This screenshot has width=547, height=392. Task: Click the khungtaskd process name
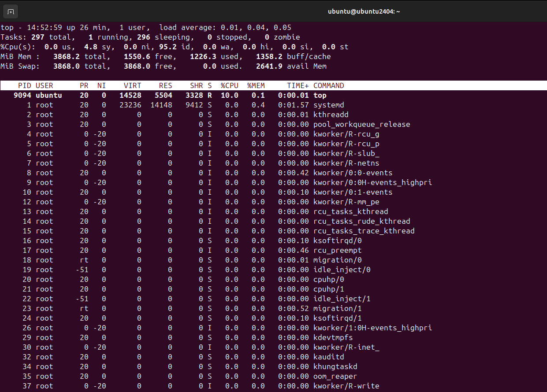pos(335,366)
